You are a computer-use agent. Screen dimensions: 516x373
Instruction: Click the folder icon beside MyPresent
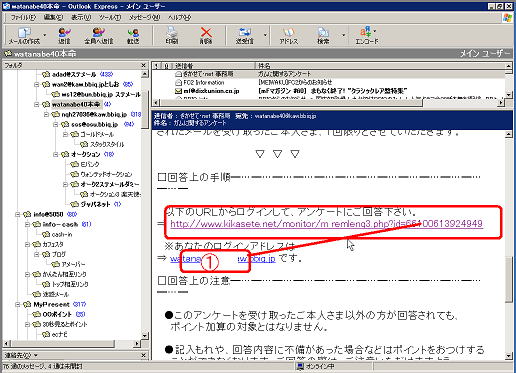[27, 304]
